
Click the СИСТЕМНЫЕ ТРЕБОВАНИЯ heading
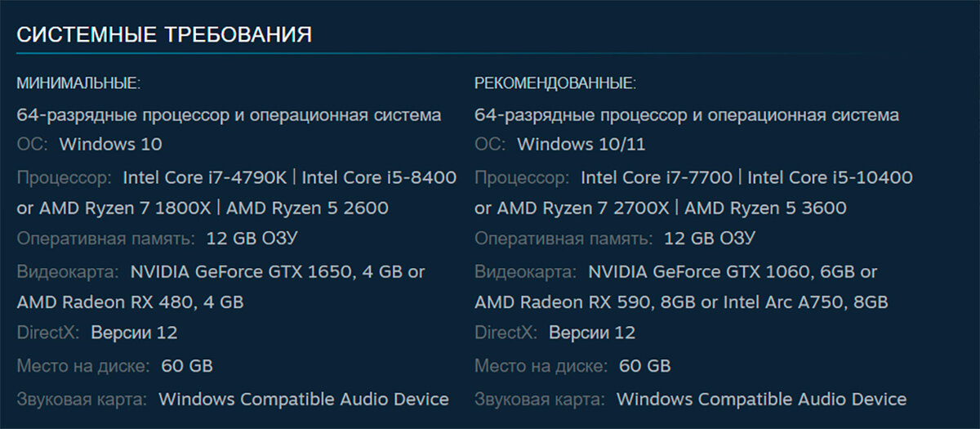tap(164, 34)
